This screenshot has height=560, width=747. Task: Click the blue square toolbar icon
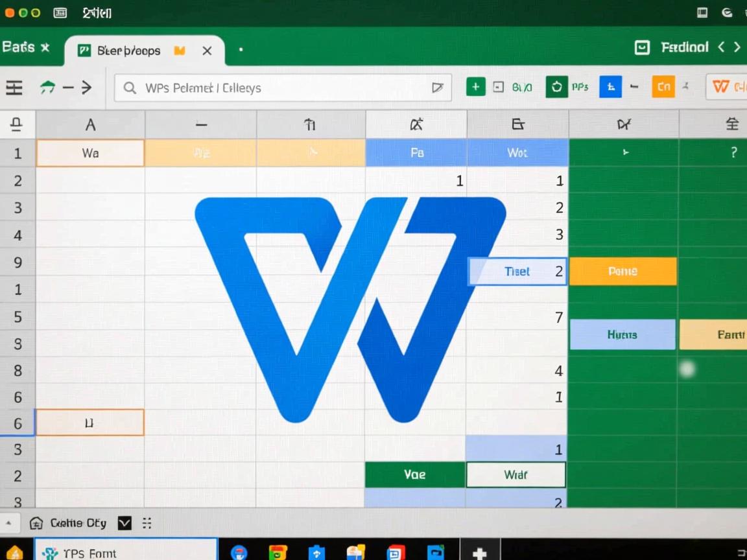(x=610, y=87)
